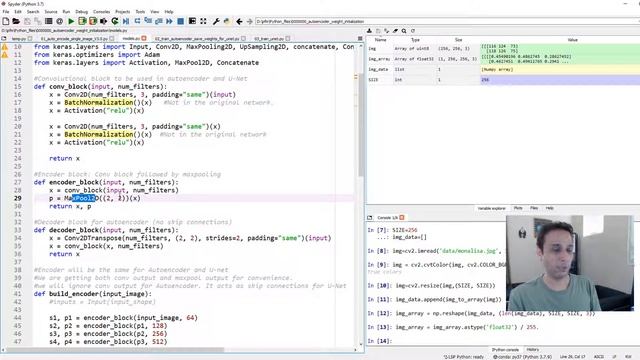Re-run last script icon
Image resolution: width=640 pixels, height=360 pixels.
coord(115,21)
